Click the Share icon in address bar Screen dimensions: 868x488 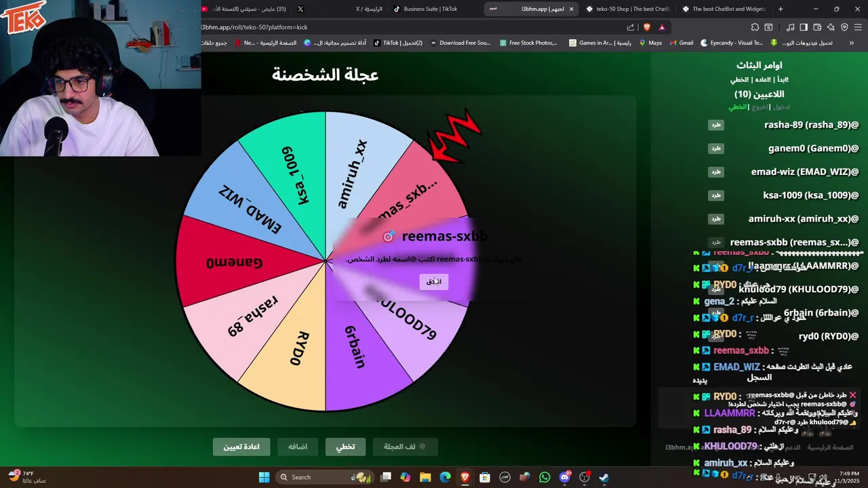pos(631,27)
